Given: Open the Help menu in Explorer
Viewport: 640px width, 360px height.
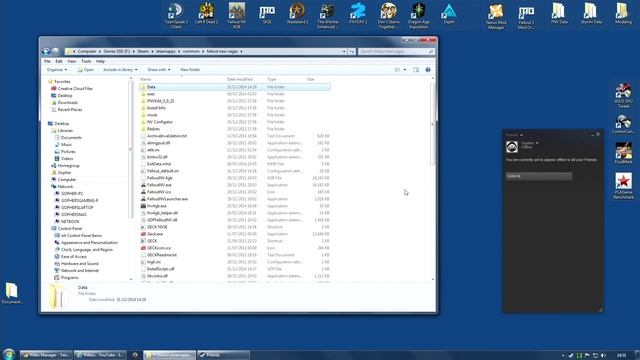Looking at the screenshot, I should 100,61.
